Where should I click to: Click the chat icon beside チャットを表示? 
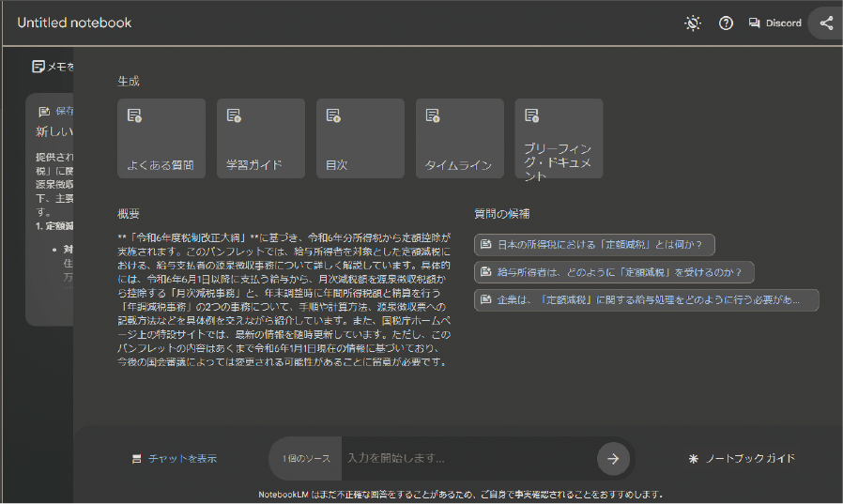(x=136, y=459)
